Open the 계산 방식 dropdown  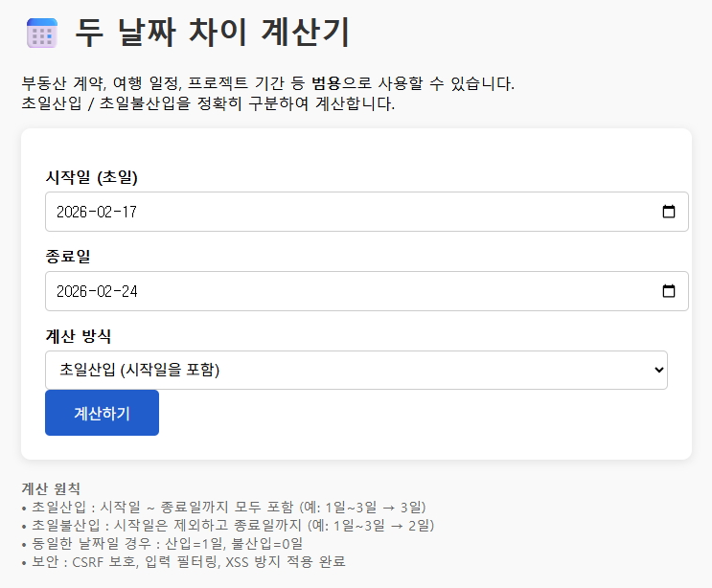coord(356,370)
